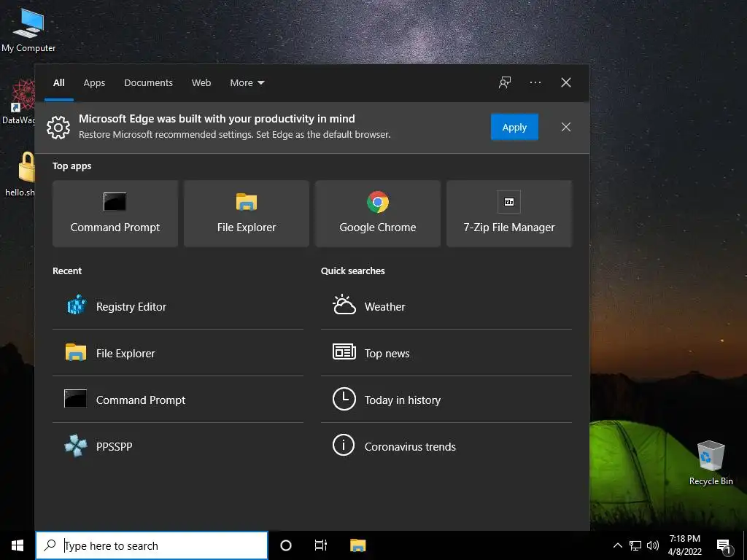This screenshot has width=747, height=560.
Task: Expand the More filter dropdown
Action: pyautogui.click(x=247, y=82)
